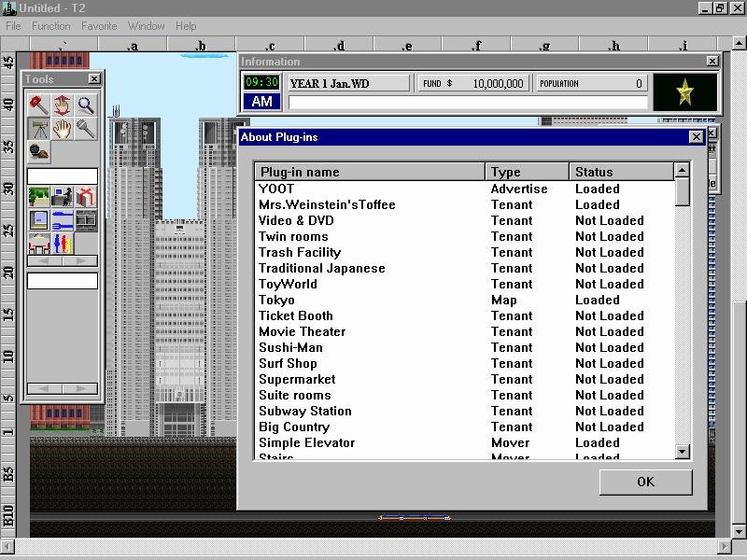Click the gold star rating emblem
The width and height of the screenshot is (747, 560).
(x=684, y=91)
